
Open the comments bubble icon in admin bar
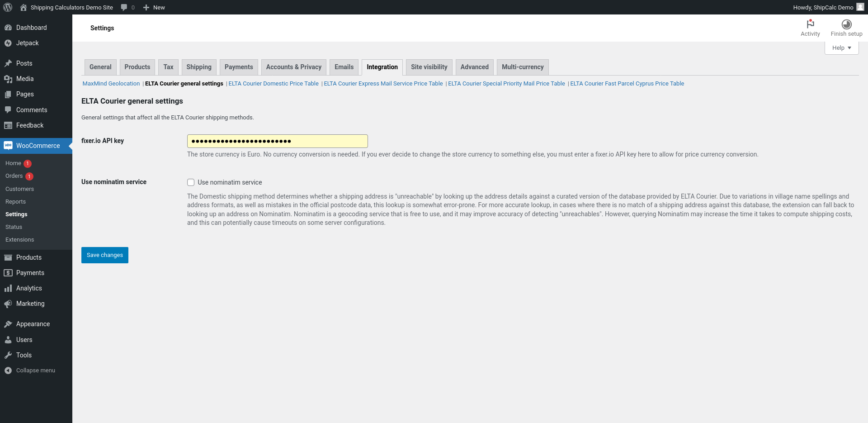(x=124, y=7)
